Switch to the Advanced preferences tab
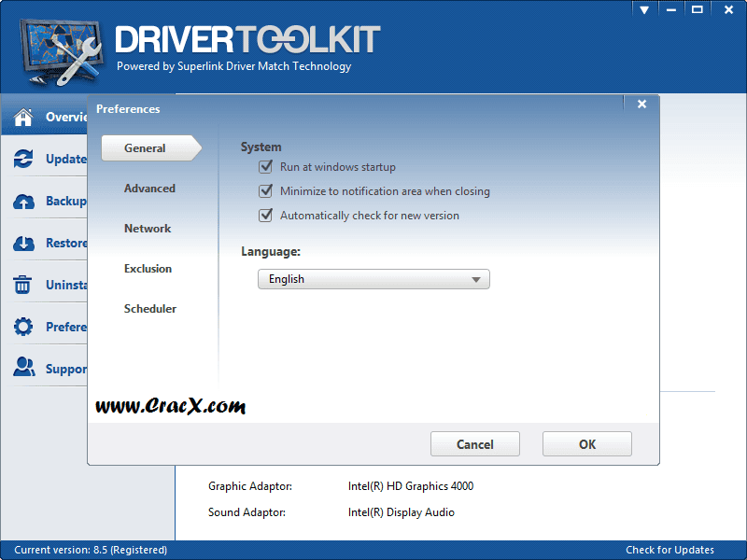 pyautogui.click(x=149, y=189)
